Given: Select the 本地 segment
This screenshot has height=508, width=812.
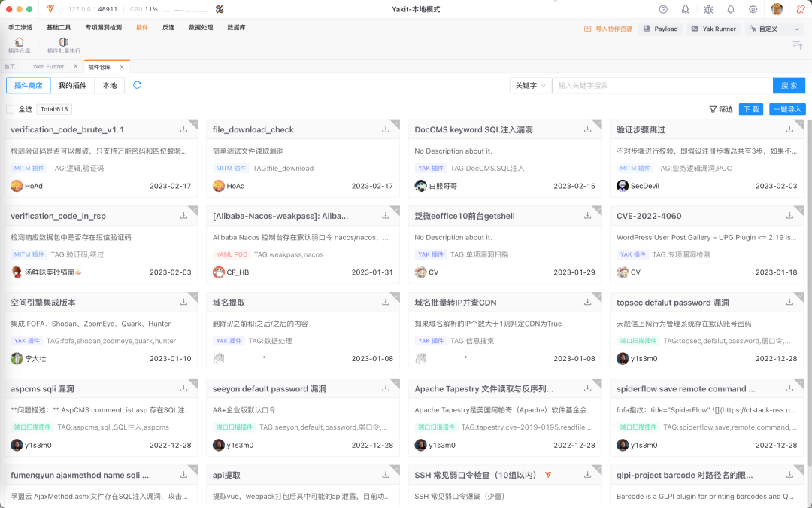Looking at the screenshot, I should 110,86.
